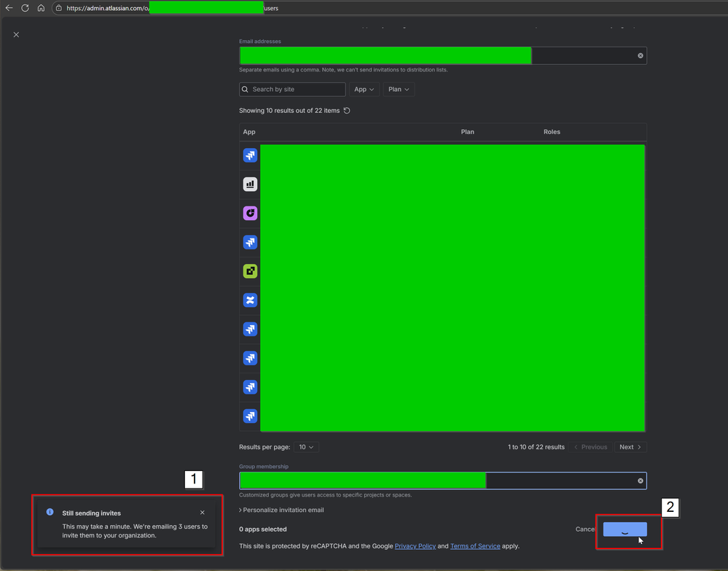728x571 pixels.
Task: Reload the page with the browser refresh icon
Action: pos(25,8)
